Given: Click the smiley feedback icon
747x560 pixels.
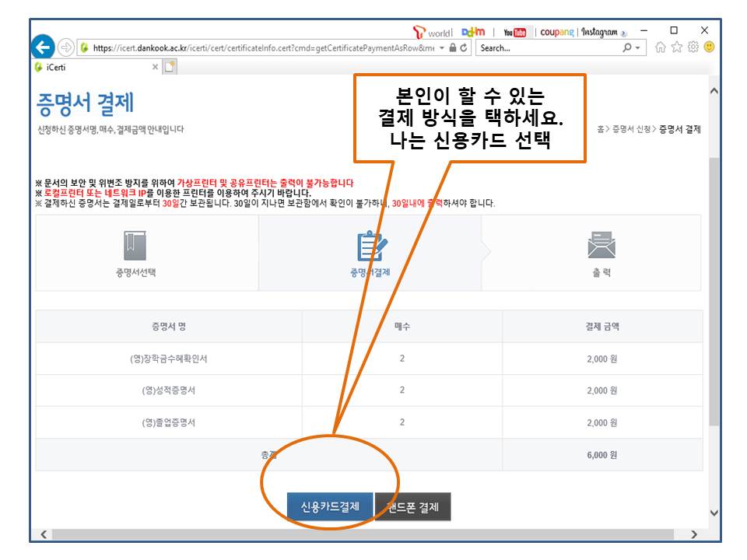Looking at the screenshot, I should click(709, 47).
